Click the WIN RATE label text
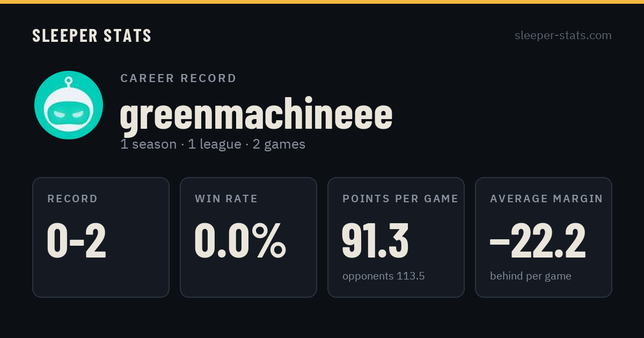Viewport: 644px width, 338px height. coord(226,199)
